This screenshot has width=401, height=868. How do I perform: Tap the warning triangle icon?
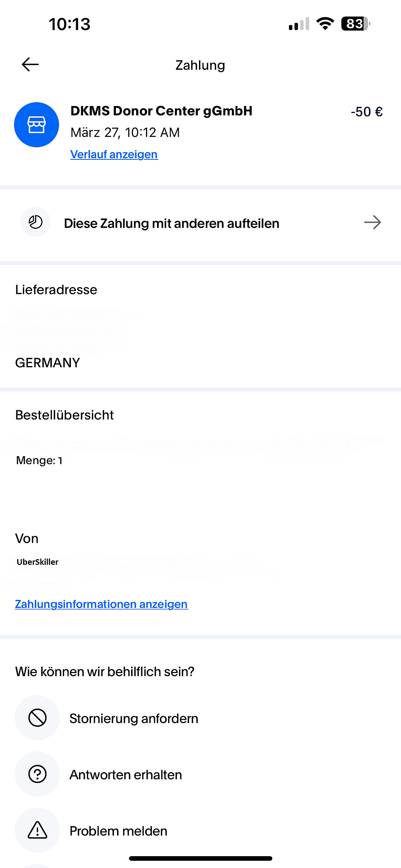click(37, 830)
